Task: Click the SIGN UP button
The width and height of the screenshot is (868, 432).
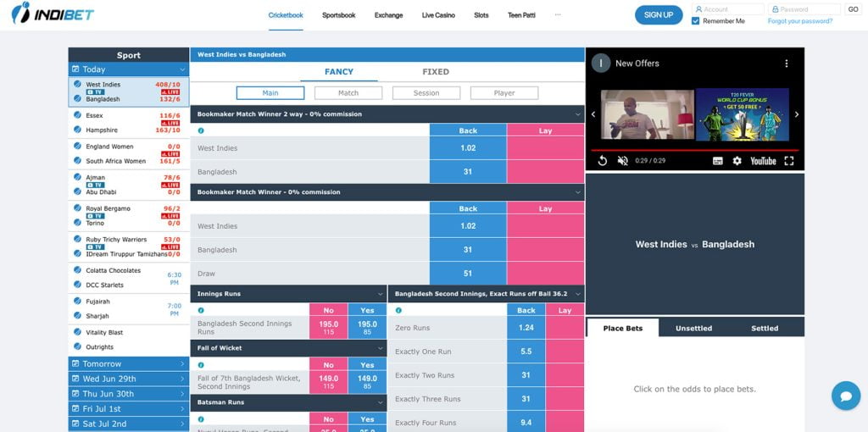Action: tap(659, 15)
